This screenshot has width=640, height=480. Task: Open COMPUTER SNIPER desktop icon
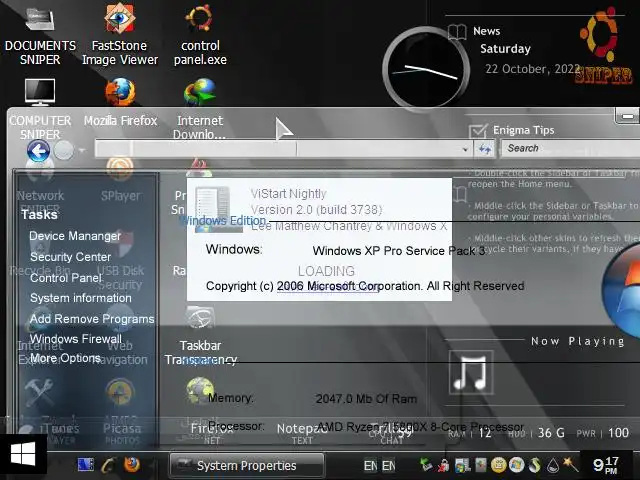(x=40, y=108)
